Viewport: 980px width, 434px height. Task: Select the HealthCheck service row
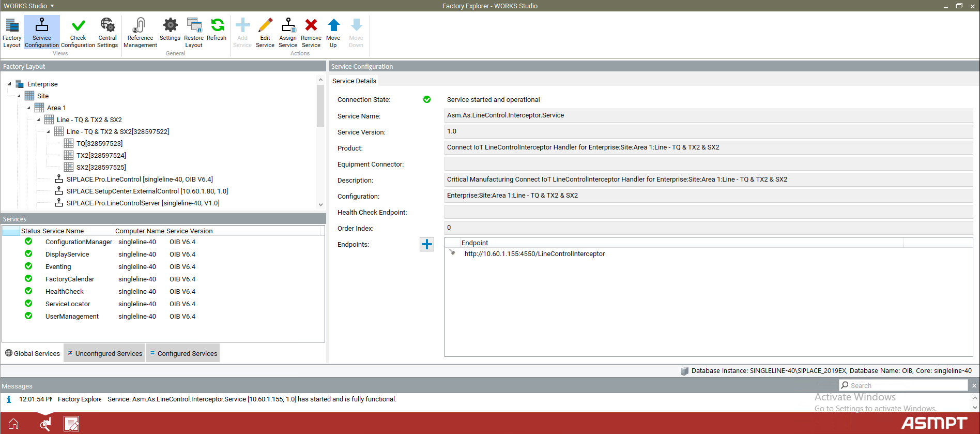click(x=163, y=291)
